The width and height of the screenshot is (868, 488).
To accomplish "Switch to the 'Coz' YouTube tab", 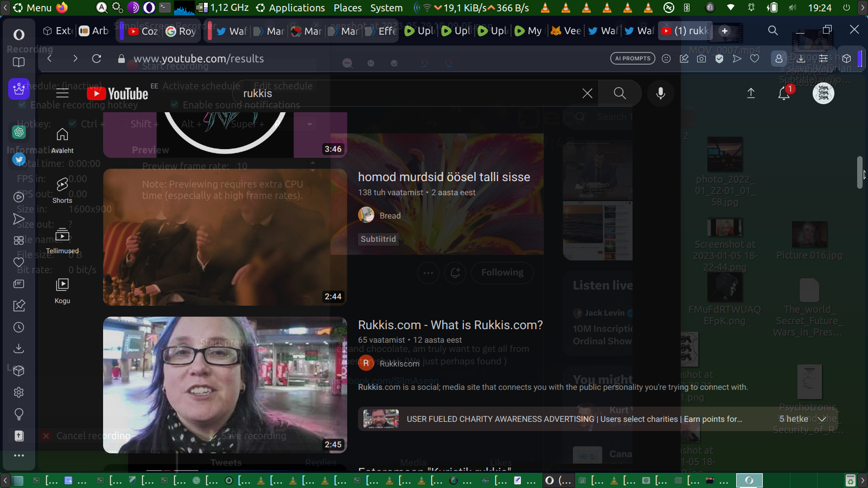I will (x=143, y=31).
